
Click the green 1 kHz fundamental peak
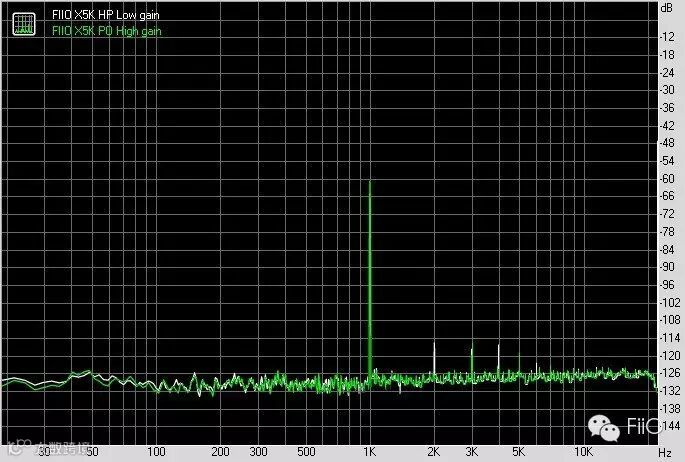coord(370,279)
